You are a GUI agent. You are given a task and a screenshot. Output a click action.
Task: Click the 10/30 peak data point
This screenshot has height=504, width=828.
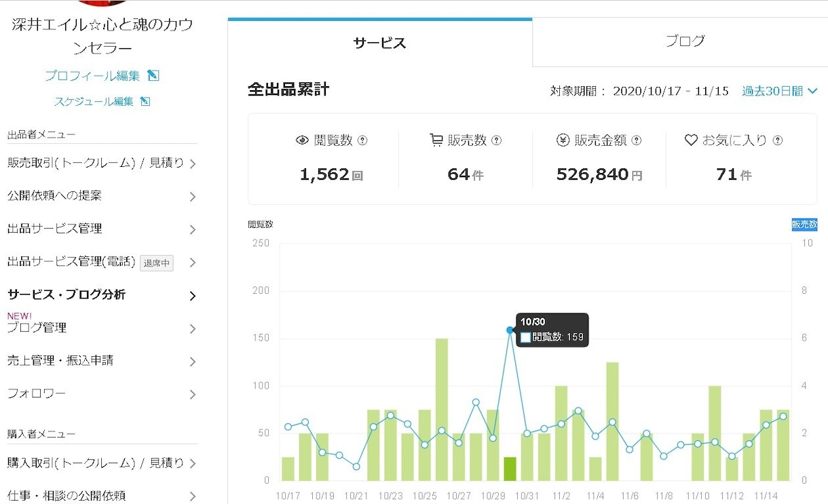[510, 330]
